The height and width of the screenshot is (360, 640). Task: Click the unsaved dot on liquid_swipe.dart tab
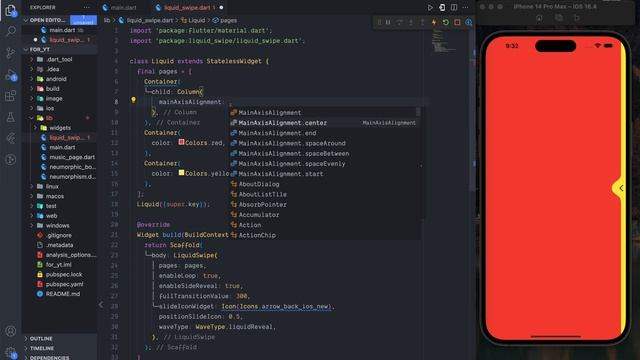[221, 8]
